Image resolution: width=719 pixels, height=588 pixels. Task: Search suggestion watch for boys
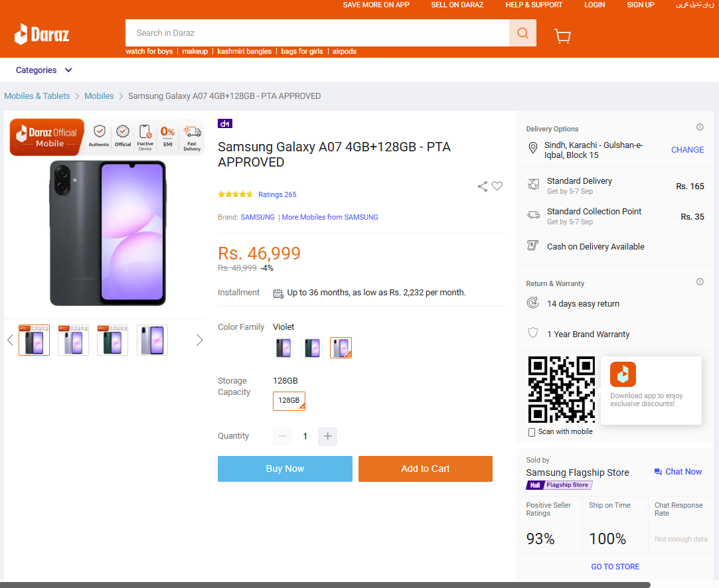click(x=149, y=51)
